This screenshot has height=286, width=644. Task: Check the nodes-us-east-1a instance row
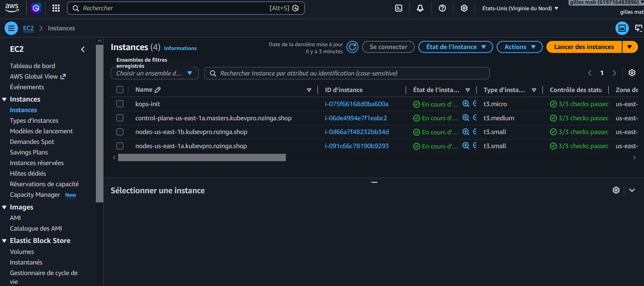120,146
